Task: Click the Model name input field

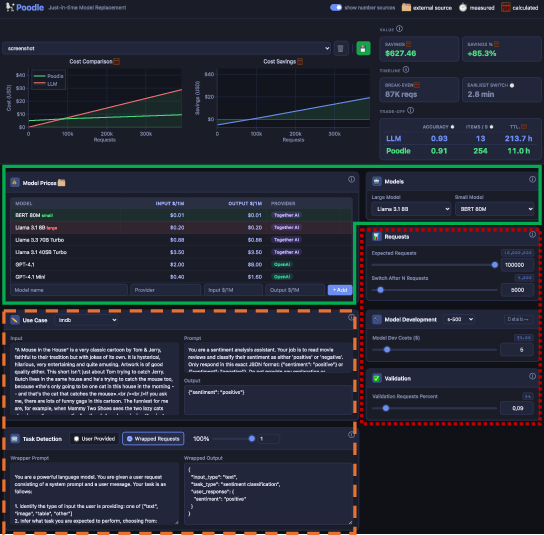Action: 69,290
